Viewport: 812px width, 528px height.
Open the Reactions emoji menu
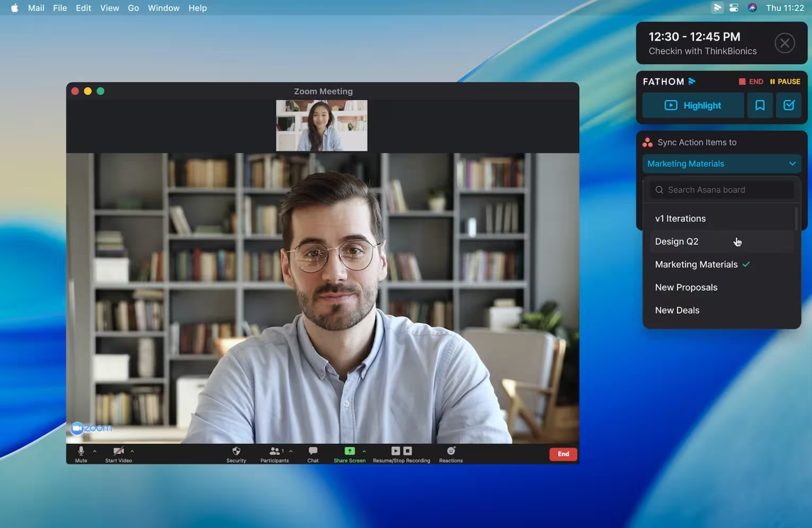[x=451, y=454]
